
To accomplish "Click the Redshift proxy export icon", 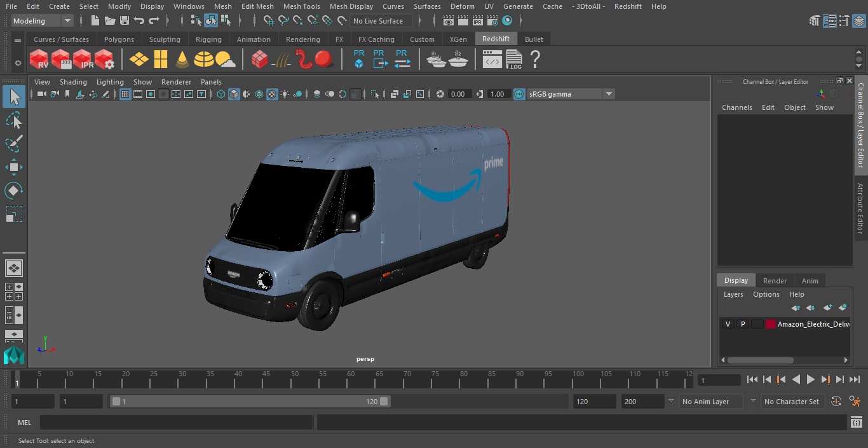I will [x=380, y=60].
